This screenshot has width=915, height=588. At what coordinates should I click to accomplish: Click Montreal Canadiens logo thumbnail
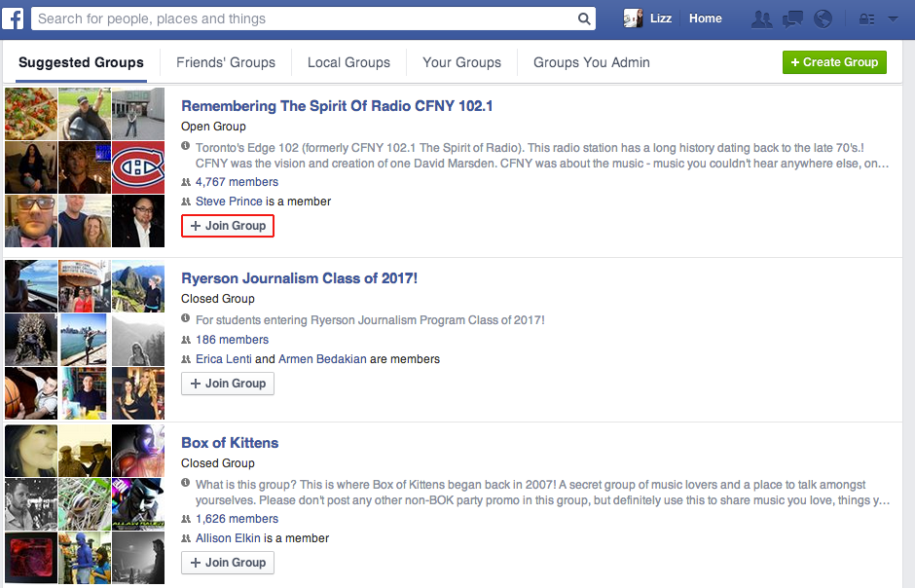(138, 167)
